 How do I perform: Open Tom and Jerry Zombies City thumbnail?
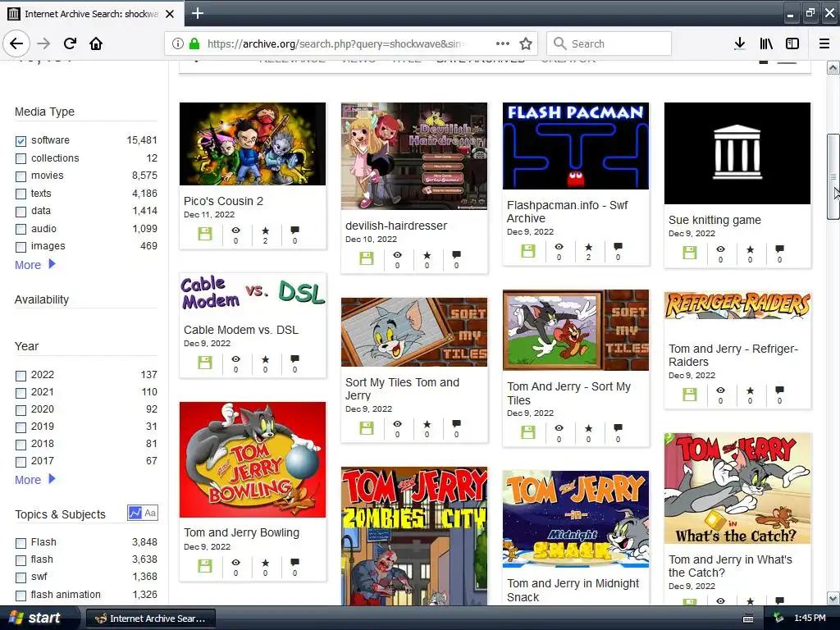414,536
